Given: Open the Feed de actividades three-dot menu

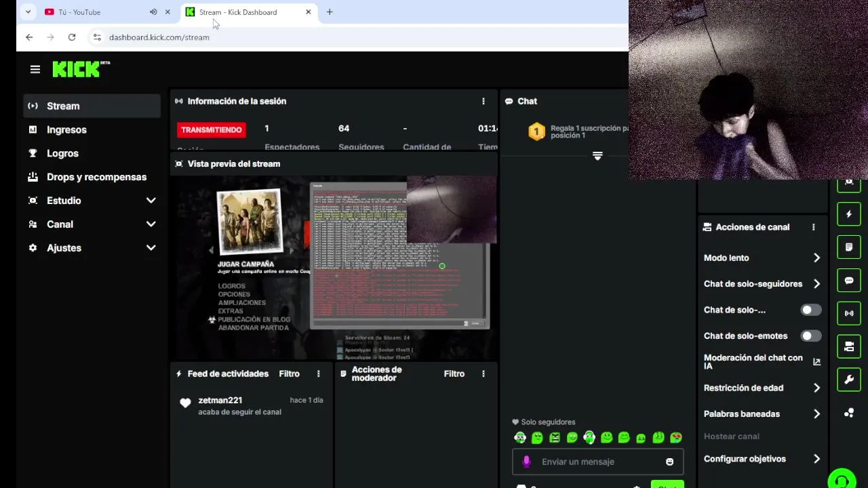Looking at the screenshot, I should [x=318, y=373].
